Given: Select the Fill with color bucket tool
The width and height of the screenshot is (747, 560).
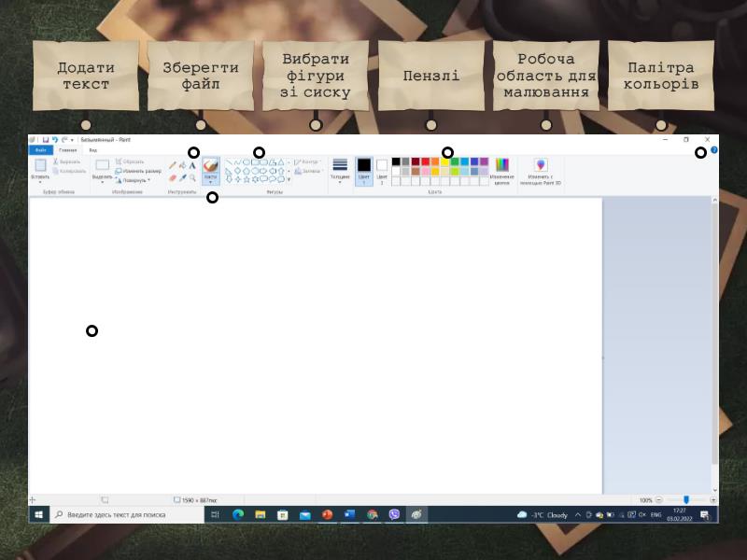Looking at the screenshot, I should (x=182, y=165).
